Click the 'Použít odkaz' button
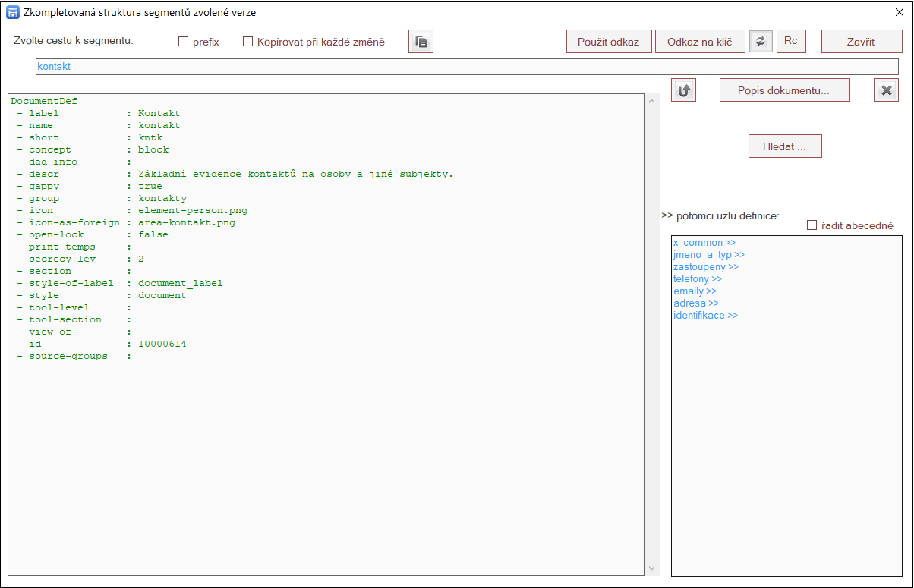The image size is (914, 588). coord(608,42)
